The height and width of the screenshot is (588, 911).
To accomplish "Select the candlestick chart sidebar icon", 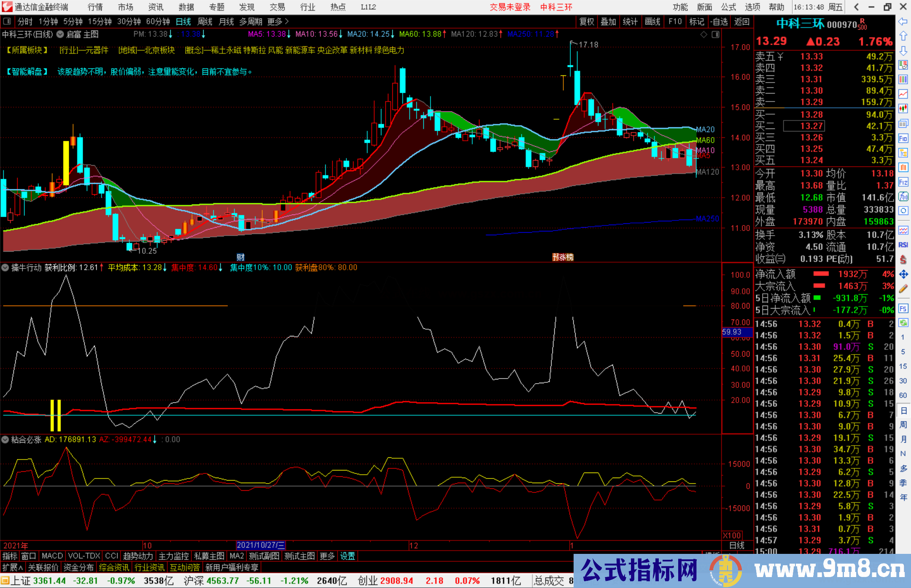I will [903, 108].
